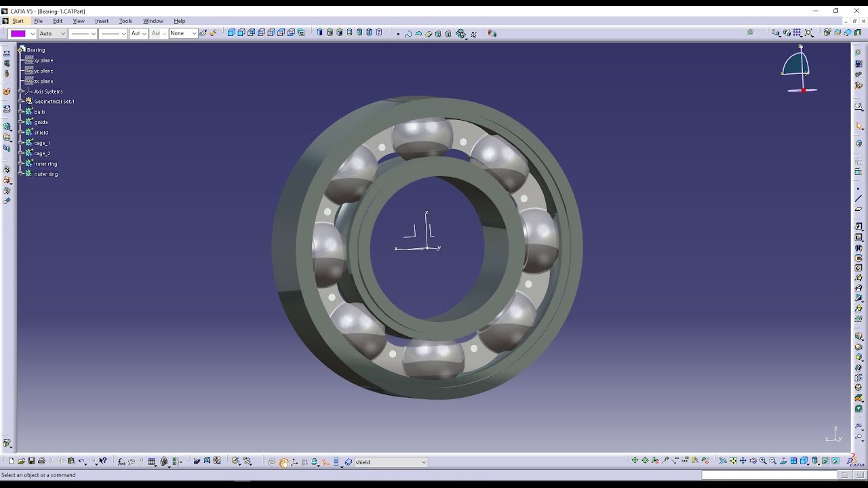
Task: Click the Sketcher icon on right toolbar
Action: (x=859, y=106)
